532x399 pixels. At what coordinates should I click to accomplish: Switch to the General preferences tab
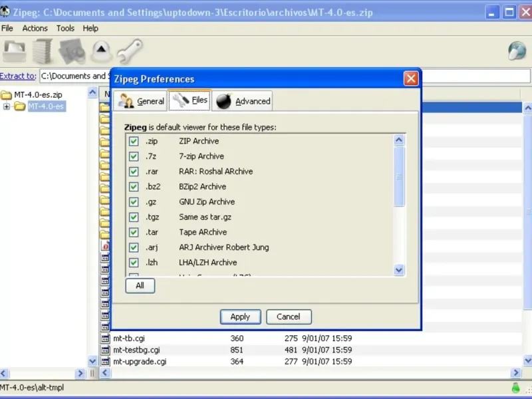click(x=140, y=101)
